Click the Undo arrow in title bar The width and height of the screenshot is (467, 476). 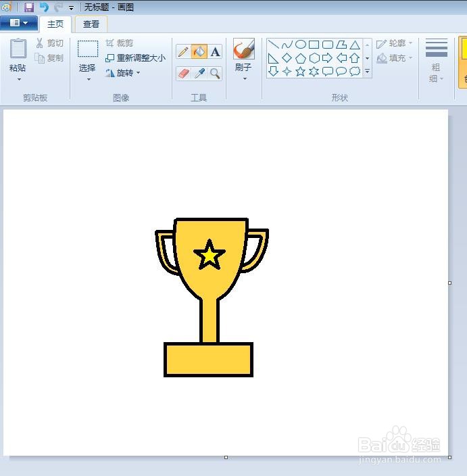(44, 7)
